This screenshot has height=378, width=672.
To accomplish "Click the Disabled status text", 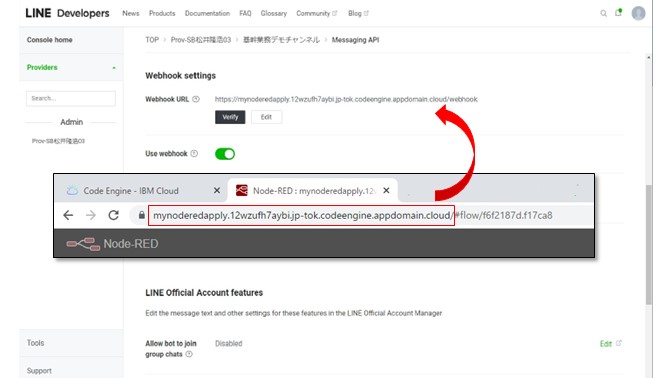I will [x=228, y=343].
